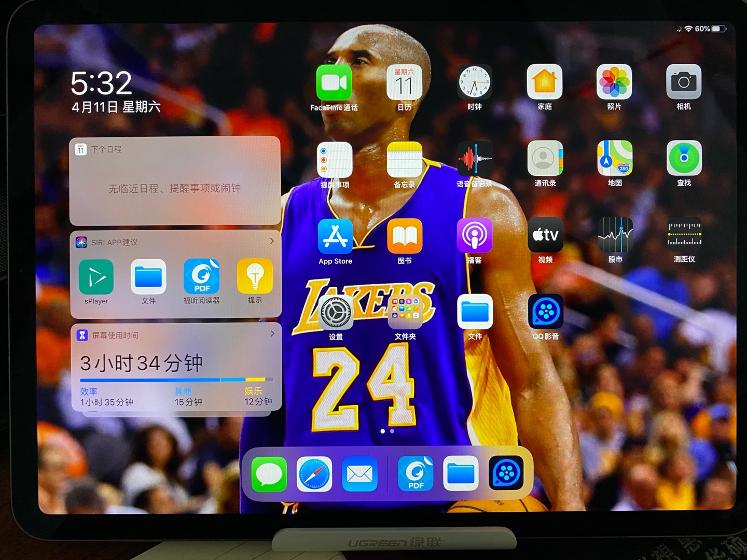Viewport: 747px width, 560px height.
Task: Tap the 4月11日 星期六 date text
Action: pyautogui.click(x=116, y=107)
